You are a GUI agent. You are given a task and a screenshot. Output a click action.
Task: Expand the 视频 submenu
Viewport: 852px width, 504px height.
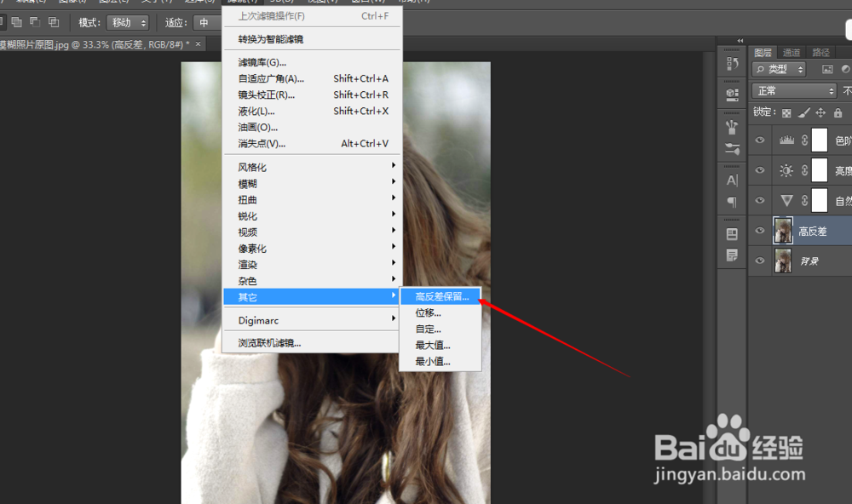coord(313,232)
